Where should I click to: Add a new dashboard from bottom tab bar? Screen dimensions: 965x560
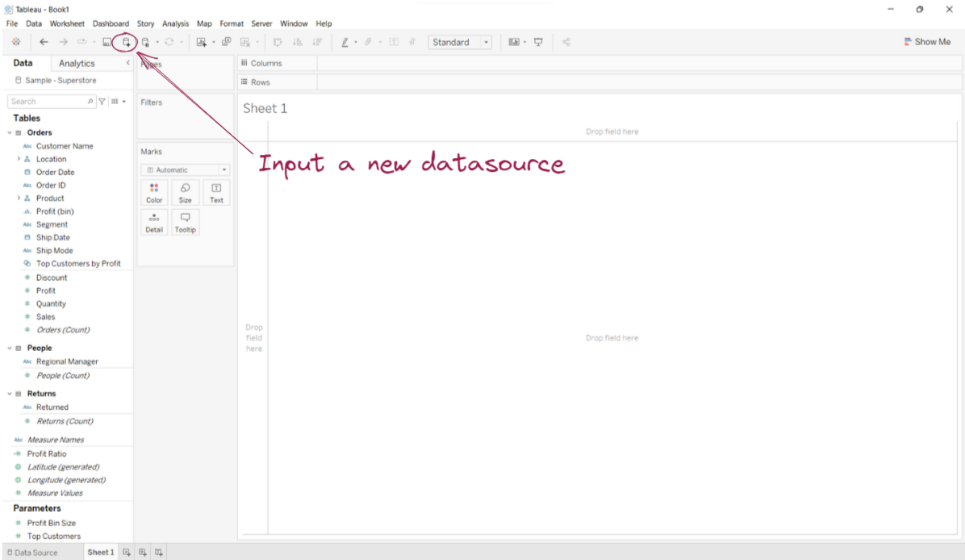(143, 552)
